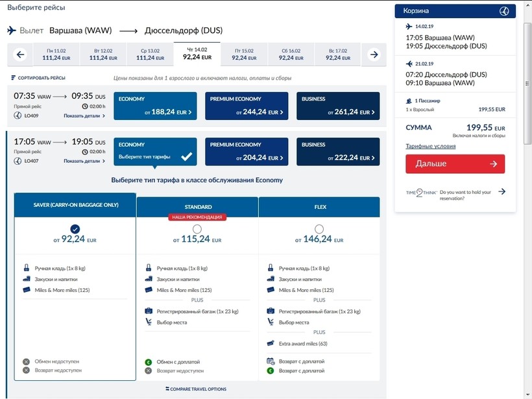The height and width of the screenshot is (399, 532).
Task: Click the next dates right arrow
Action: coord(374,54)
